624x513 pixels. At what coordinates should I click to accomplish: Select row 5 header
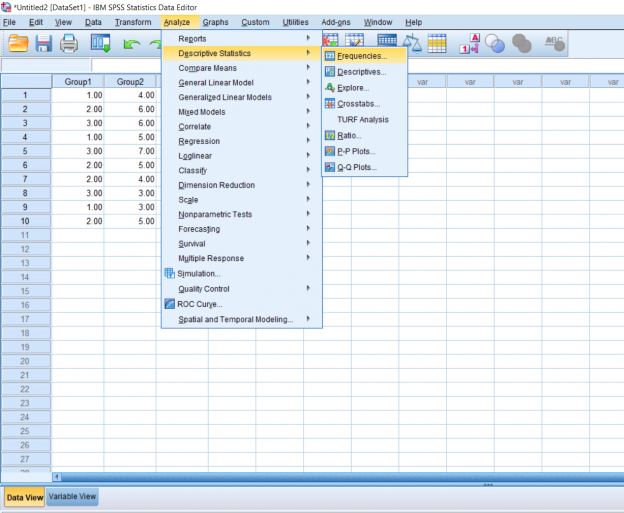(25, 151)
